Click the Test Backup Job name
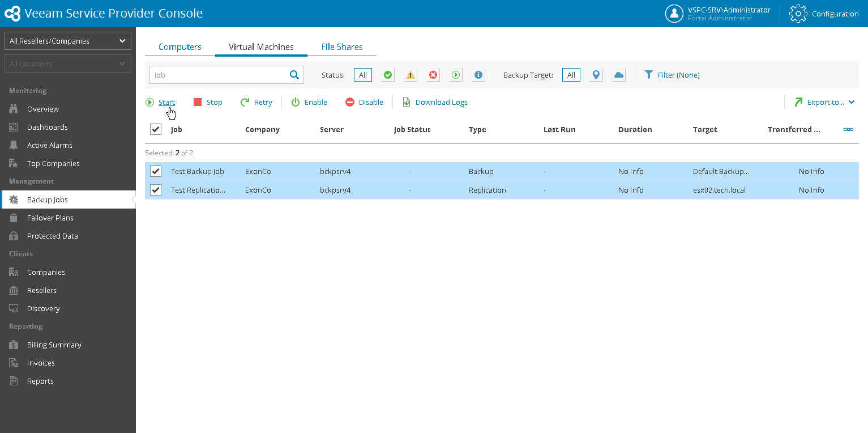 198,171
